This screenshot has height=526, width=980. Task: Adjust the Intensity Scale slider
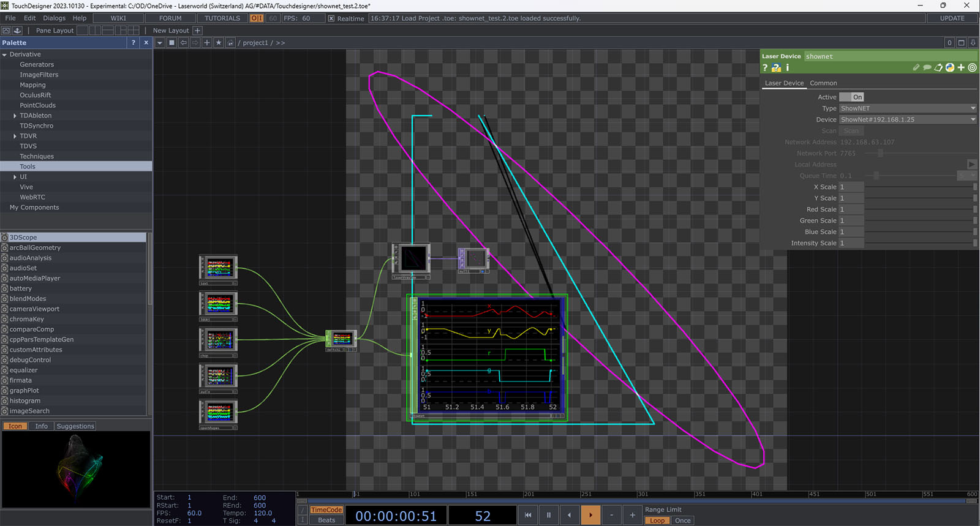pos(919,243)
